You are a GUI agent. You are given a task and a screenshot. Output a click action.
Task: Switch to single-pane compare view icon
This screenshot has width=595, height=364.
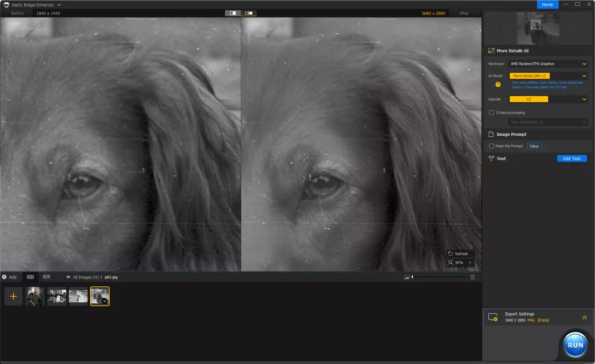point(233,13)
